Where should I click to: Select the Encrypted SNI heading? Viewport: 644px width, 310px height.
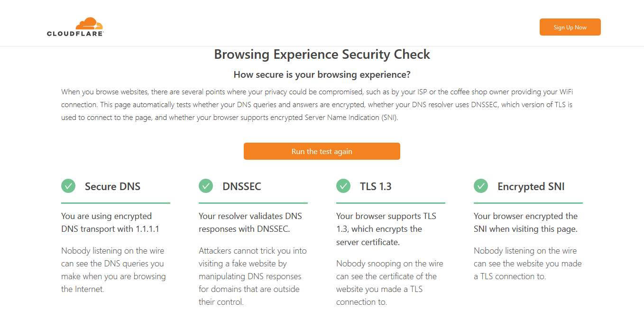[x=531, y=186]
